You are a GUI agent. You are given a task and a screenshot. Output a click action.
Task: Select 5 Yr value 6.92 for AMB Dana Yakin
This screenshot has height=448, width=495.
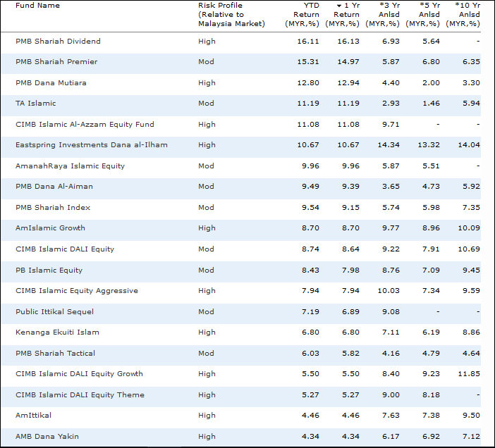tap(431, 437)
